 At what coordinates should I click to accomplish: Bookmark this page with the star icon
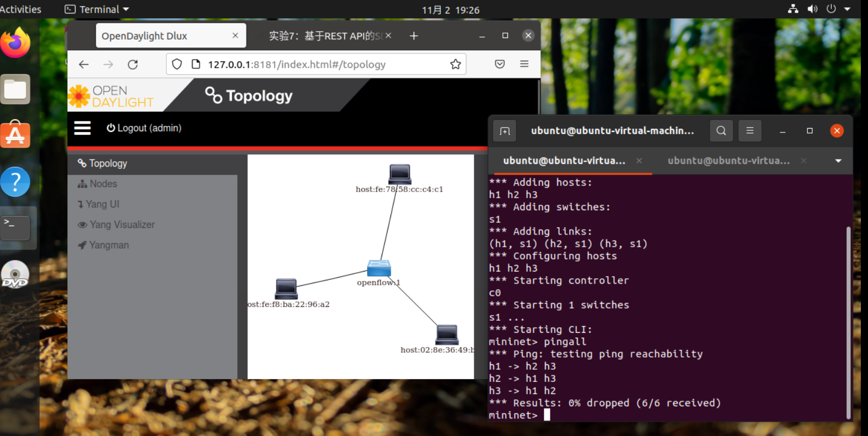[x=456, y=65]
